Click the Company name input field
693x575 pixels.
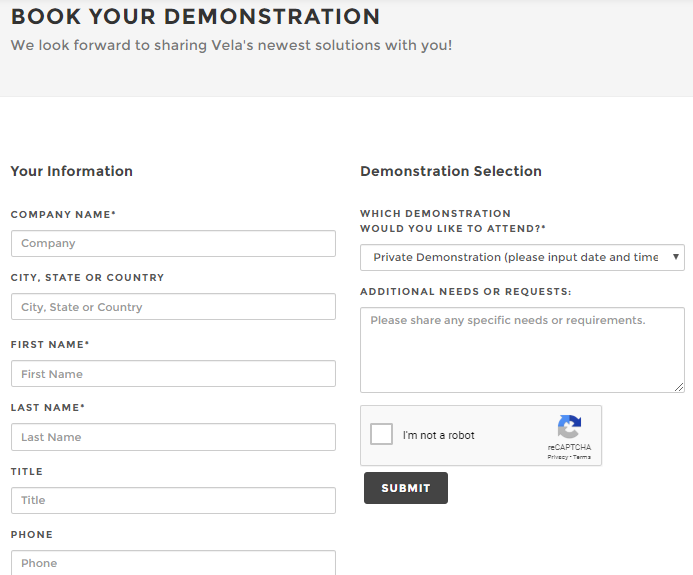173,244
